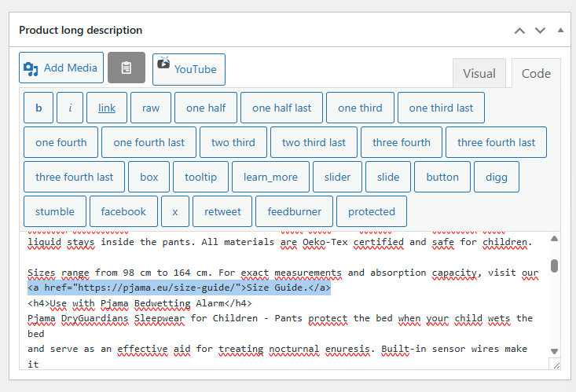
Task: Insert the digg shortcode
Action: (497, 177)
